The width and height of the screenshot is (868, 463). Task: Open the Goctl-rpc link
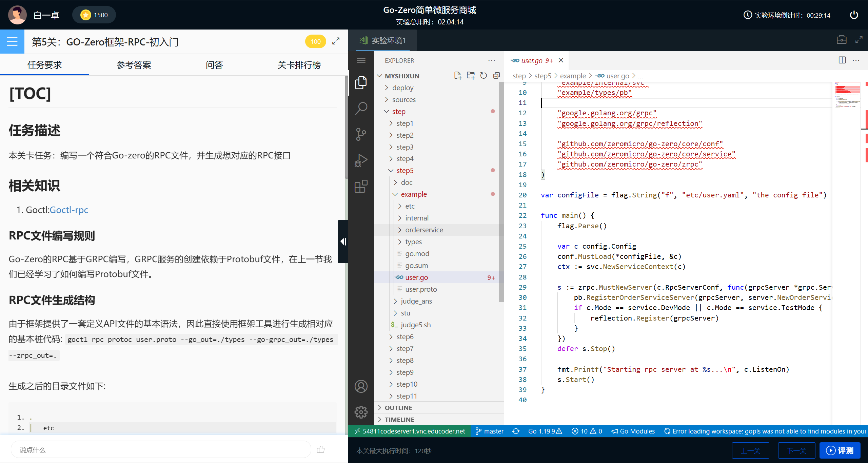(69, 210)
